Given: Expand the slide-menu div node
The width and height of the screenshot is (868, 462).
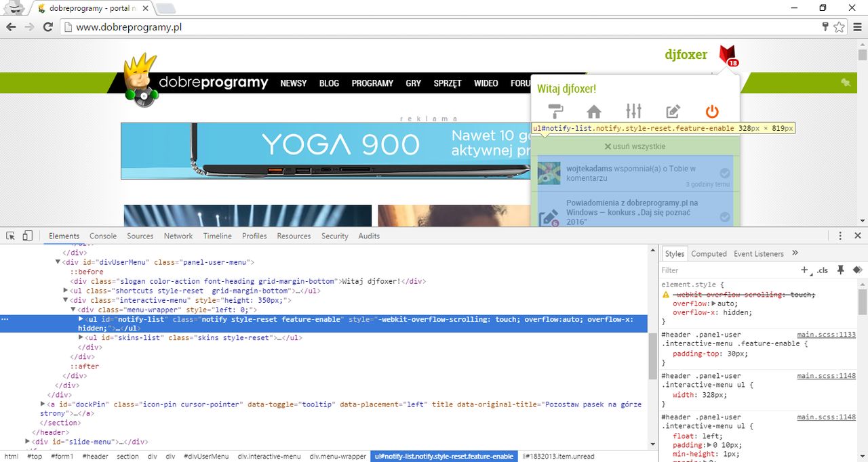Looking at the screenshot, I should coord(27,442).
